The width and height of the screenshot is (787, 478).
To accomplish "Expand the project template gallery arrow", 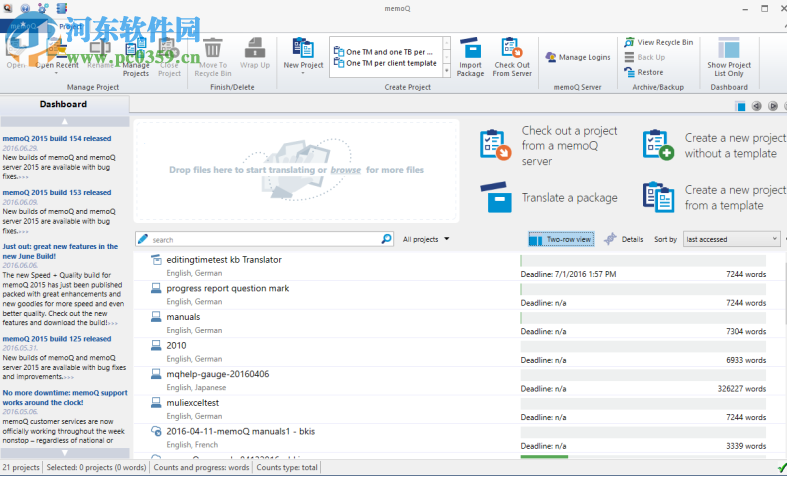I will [x=446, y=71].
